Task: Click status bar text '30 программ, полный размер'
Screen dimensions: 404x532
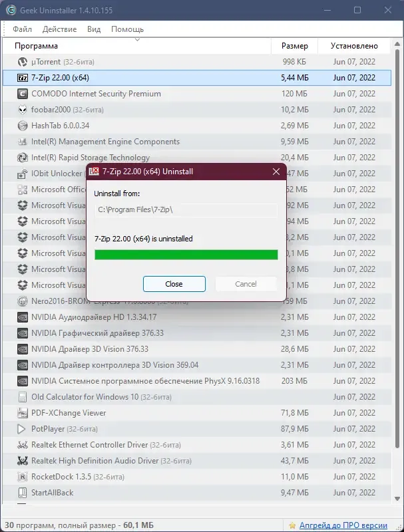Action: 60,525
